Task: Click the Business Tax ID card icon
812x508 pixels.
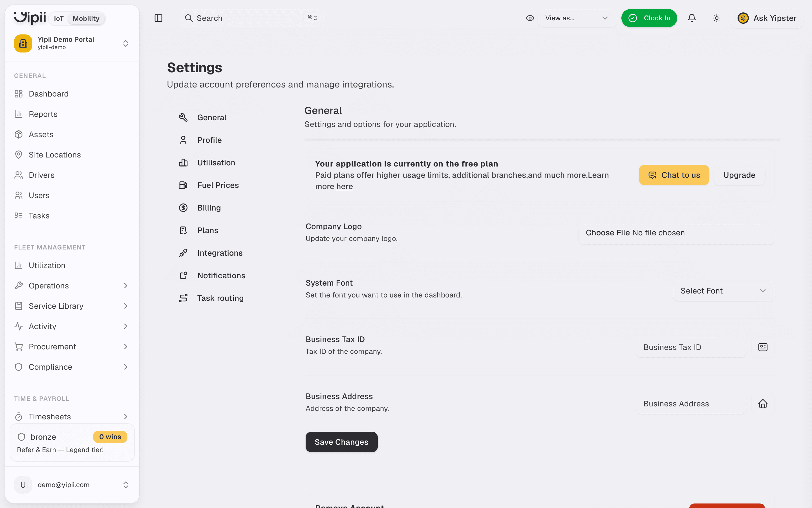Action: click(763, 347)
